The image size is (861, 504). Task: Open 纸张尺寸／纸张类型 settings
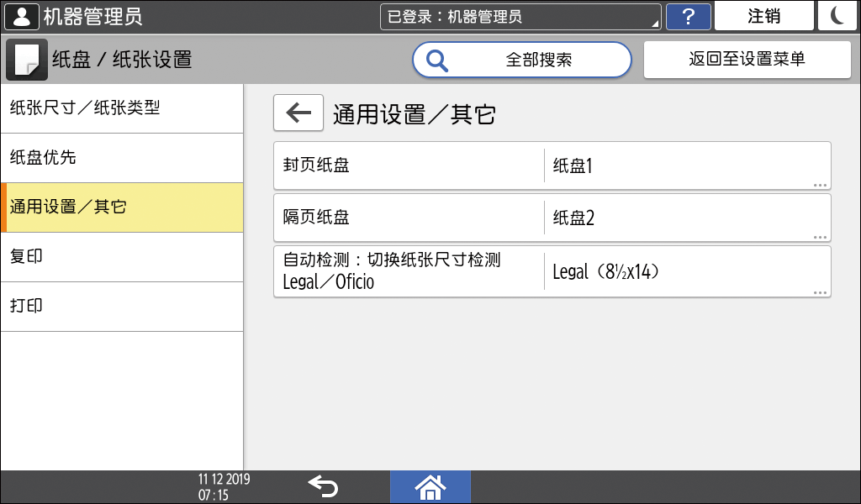click(x=122, y=108)
